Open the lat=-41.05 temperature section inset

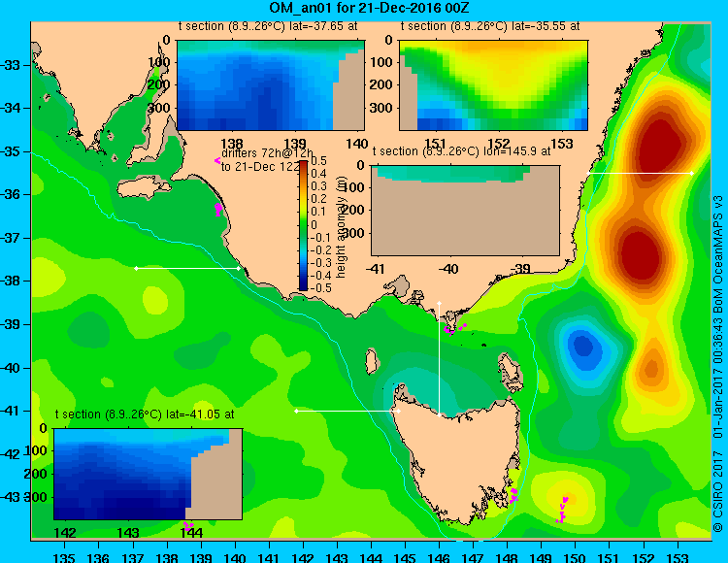pyautogui.click(x=148, y=474)
